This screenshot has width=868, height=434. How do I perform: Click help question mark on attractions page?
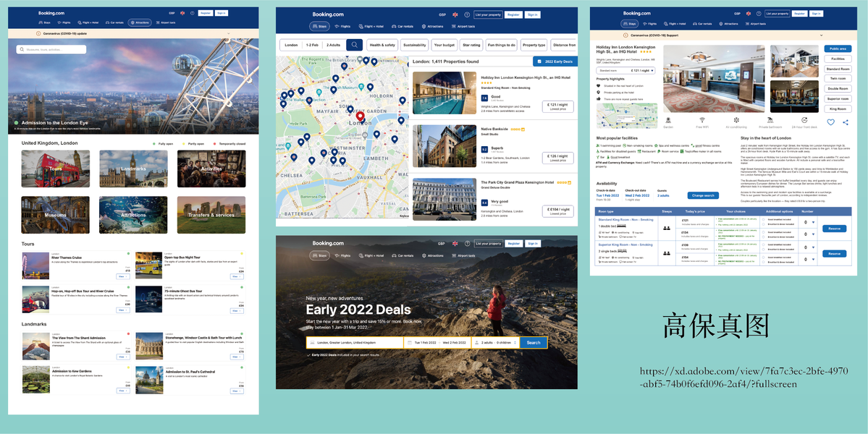point(191,12)
